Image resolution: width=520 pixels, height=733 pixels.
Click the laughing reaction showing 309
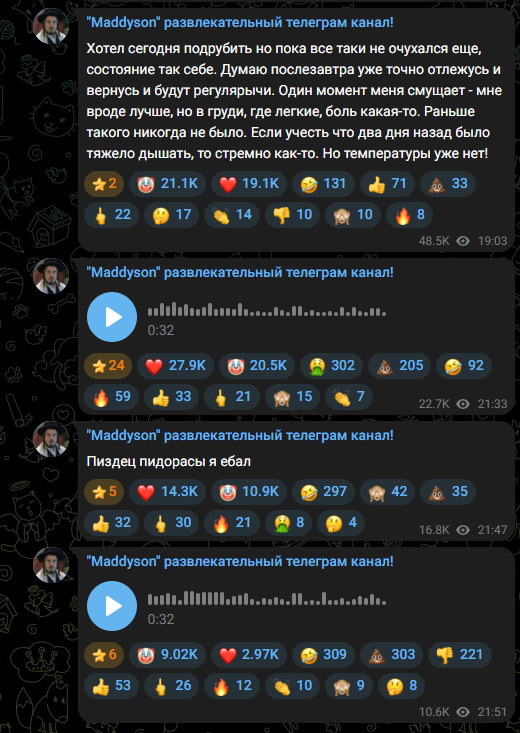point(324,654)
